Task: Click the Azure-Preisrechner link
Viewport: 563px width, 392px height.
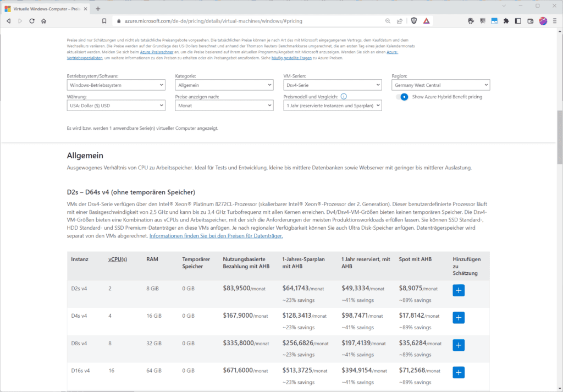Action: pos(157,52)
